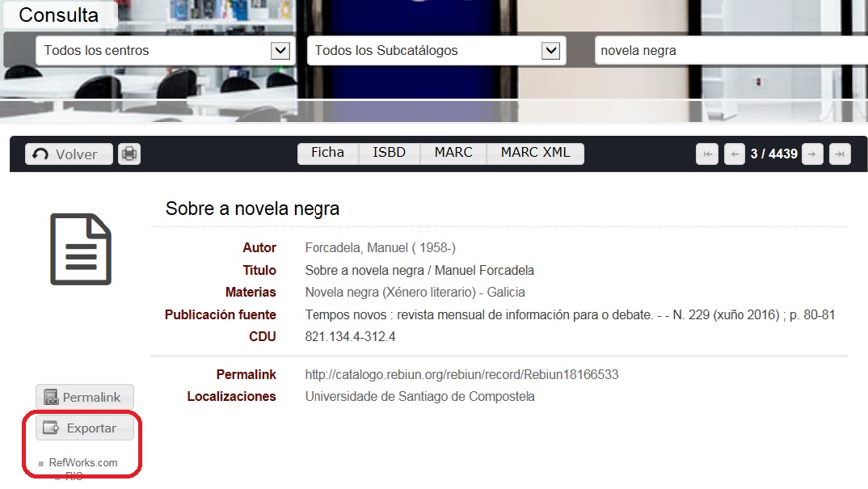The width and height of the screenshot is (868, 489).
Task: Export the record to RefWorks.com
Action: coord(83,462)
